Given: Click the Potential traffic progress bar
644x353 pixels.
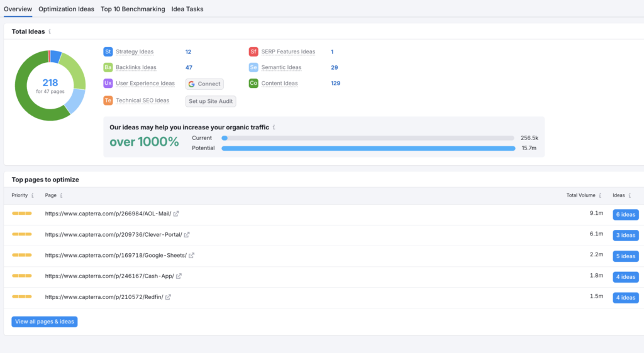Looking at the screenshot, I should (x=369, y=148).
